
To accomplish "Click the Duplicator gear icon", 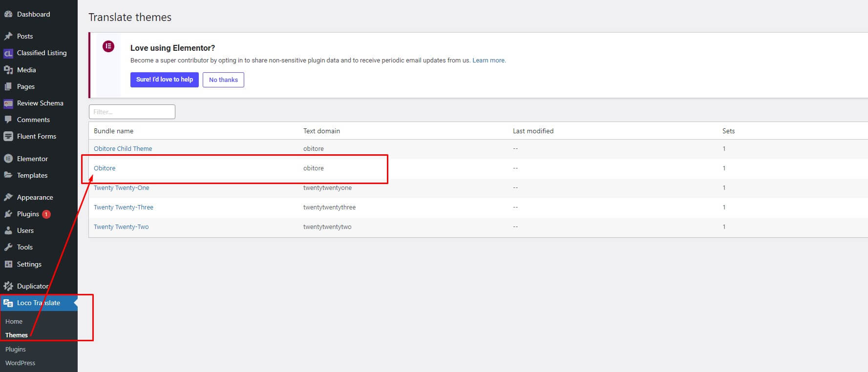I will [8, 286].
